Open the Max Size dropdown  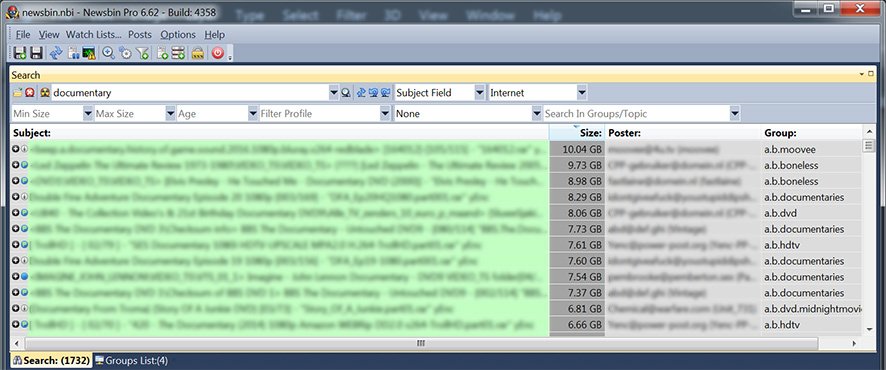tap(170, 114)
